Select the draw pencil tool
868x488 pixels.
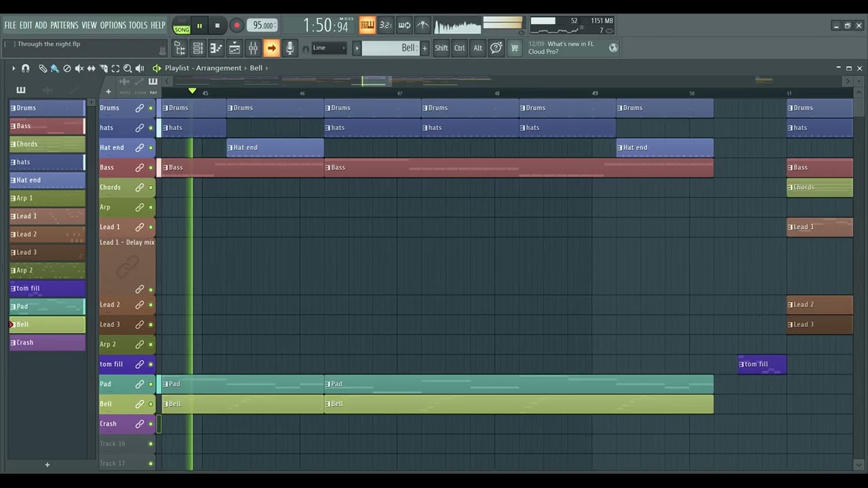tap(43, 68)
